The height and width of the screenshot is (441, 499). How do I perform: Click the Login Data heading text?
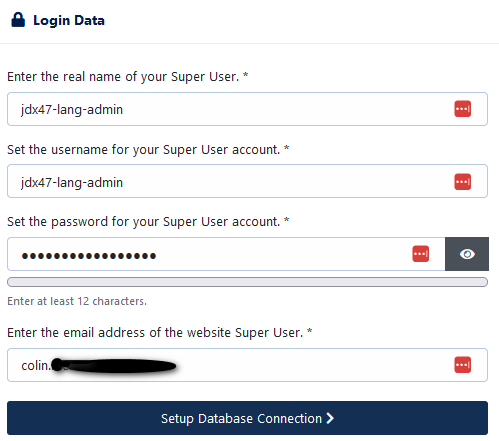coord(69,20)
